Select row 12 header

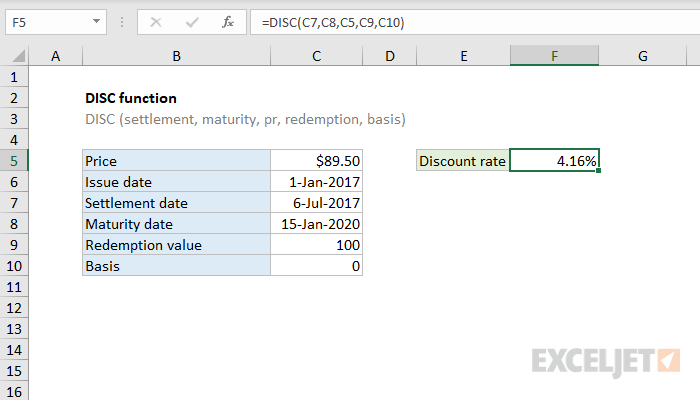coord(14,308)
